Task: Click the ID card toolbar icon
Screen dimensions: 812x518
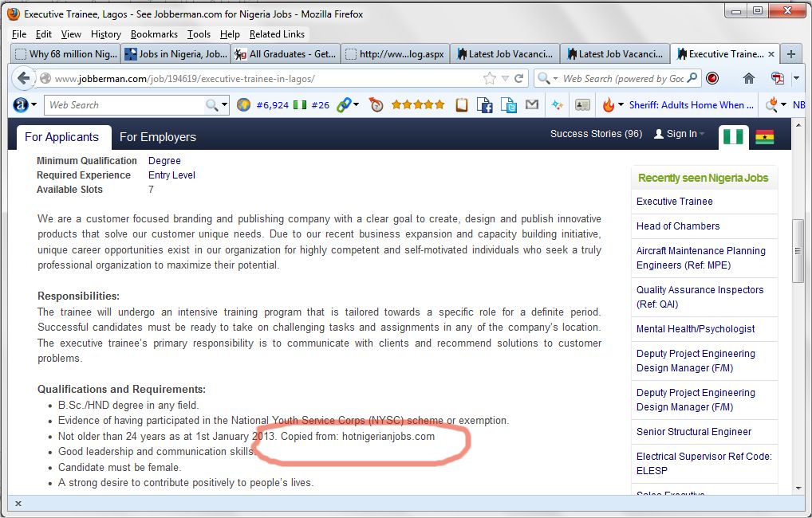Action: tap(582, 105)
